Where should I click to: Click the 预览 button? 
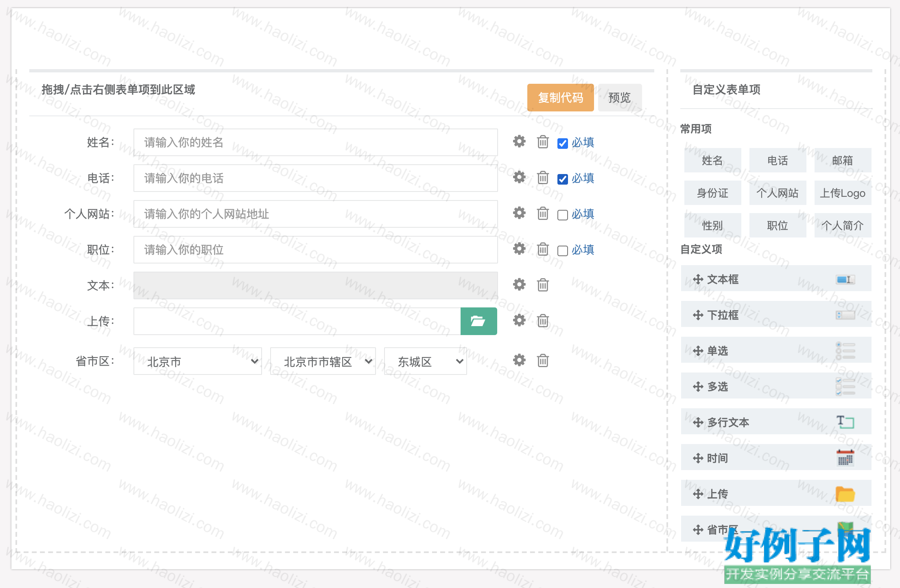(620, 98)
